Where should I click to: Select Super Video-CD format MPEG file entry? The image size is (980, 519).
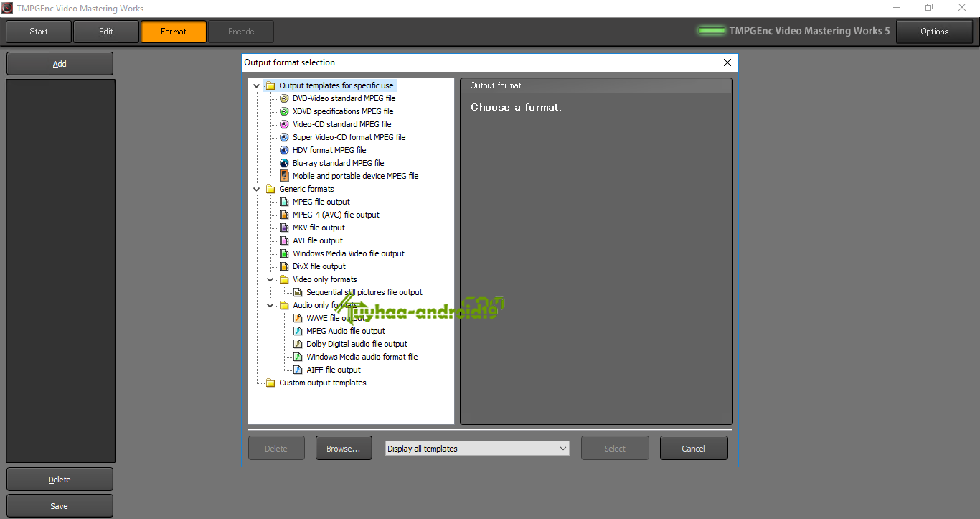349,137
